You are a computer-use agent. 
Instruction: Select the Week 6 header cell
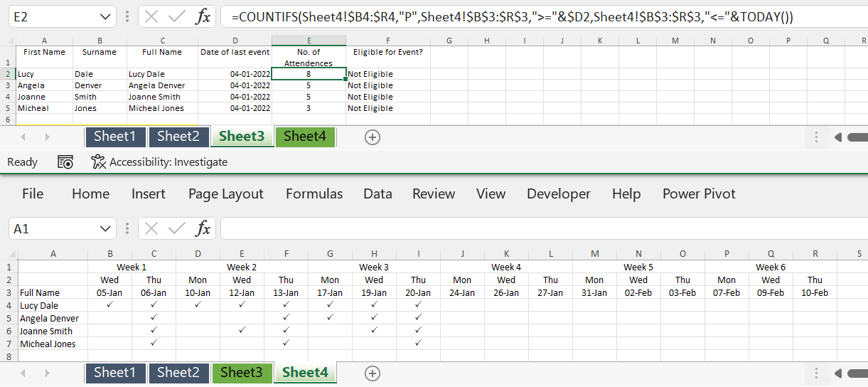pyautogui.click(x=771, y=267)
